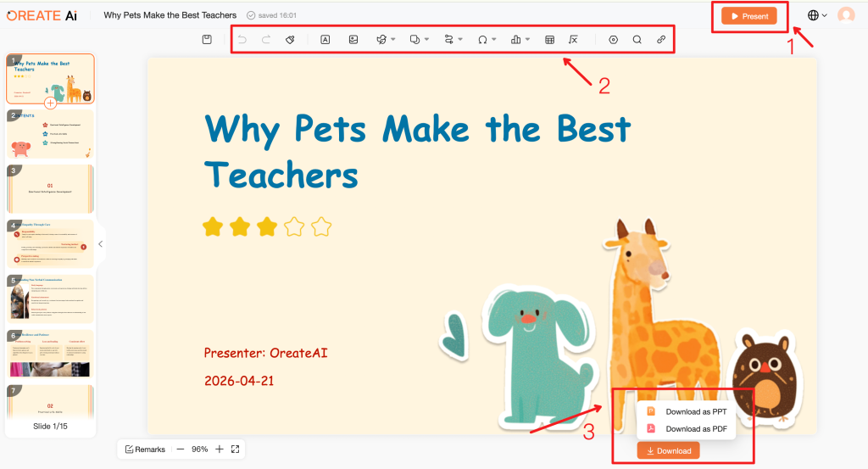Insert a bar chart

(516, 39)
